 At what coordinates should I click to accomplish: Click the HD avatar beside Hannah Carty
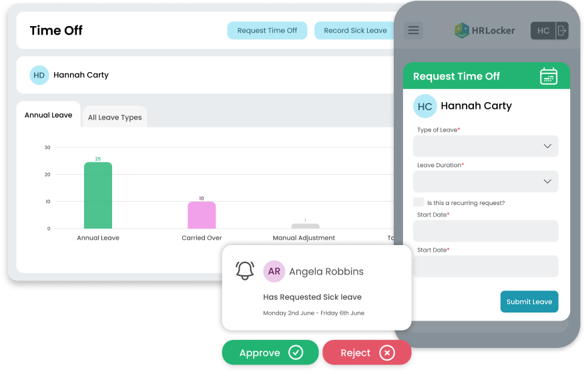click(39, 75)
